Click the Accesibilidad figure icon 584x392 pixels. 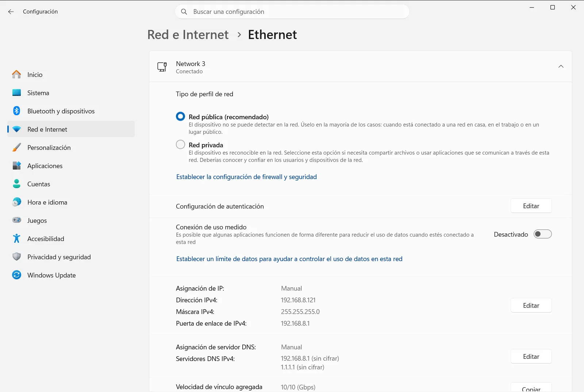(16, 238)
